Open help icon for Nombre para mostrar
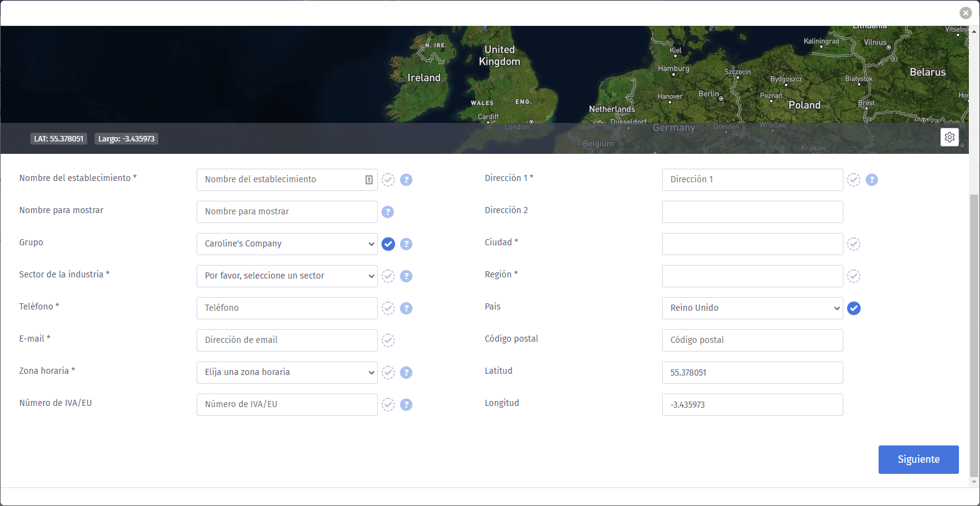Screen dimensions: 980x506 388,212
